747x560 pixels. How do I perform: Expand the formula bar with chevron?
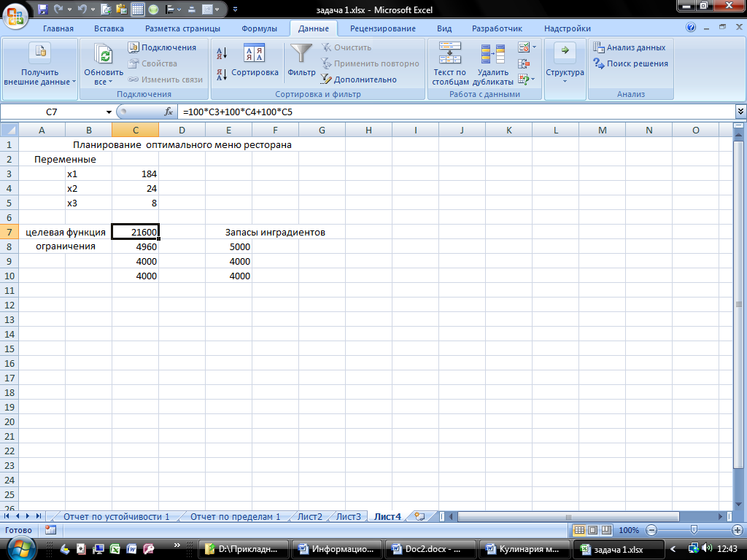[x=741, y=112]
